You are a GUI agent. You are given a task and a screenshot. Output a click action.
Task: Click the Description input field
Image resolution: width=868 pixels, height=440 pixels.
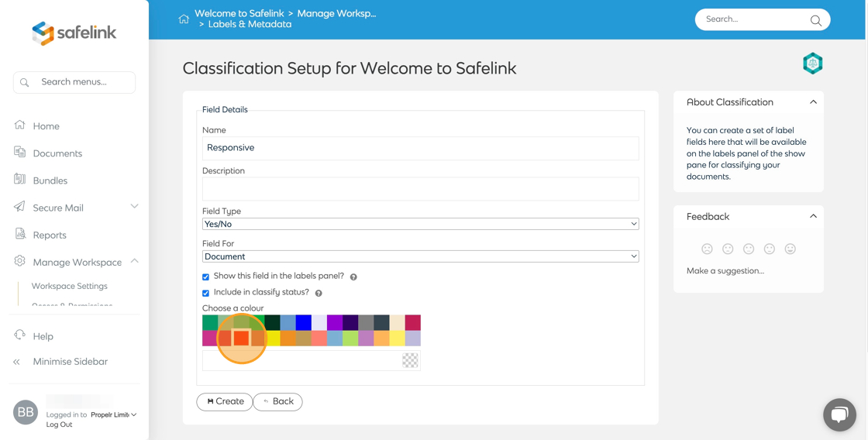420,188
